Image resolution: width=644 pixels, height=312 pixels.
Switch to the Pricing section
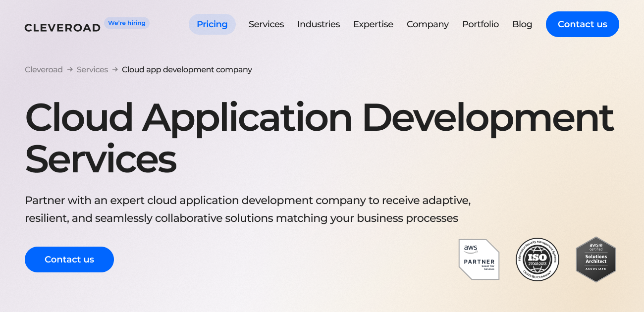click(212, 24)
